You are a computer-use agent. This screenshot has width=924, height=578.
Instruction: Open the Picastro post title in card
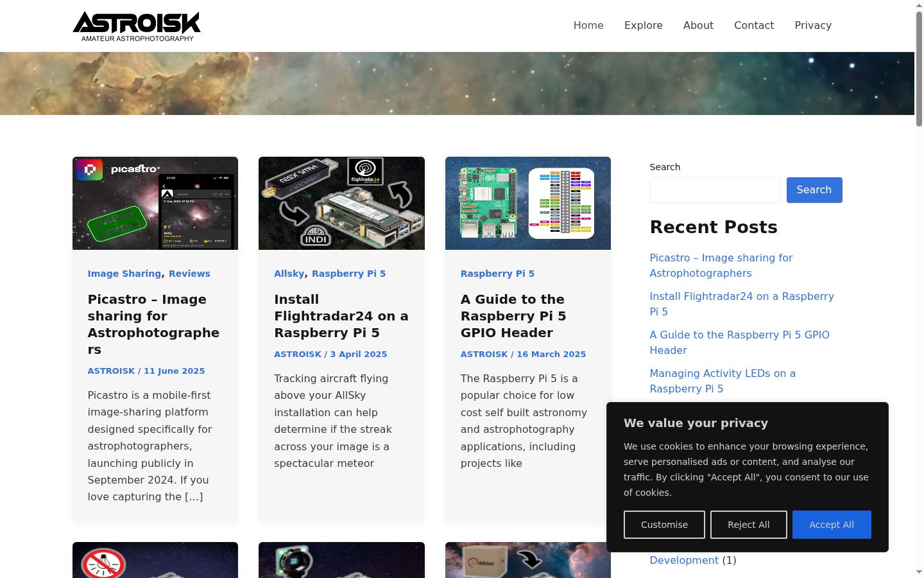click(x=153, y=324)
